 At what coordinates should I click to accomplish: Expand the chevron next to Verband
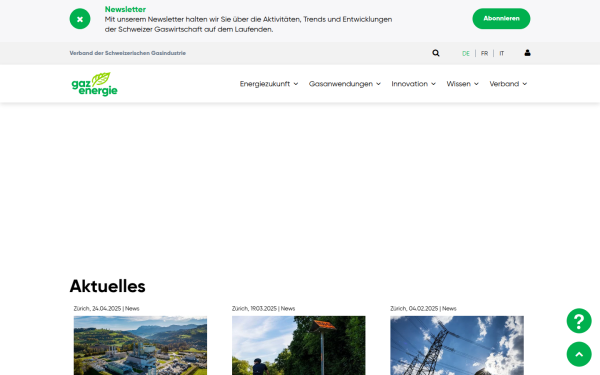tap(525, 84)
